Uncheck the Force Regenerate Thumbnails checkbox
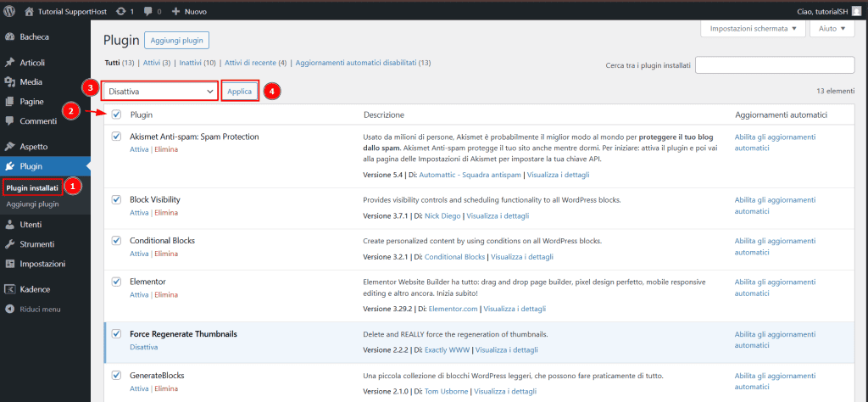Image resolution: width=868 pixels, height=402 pixels. coord(116,334)
